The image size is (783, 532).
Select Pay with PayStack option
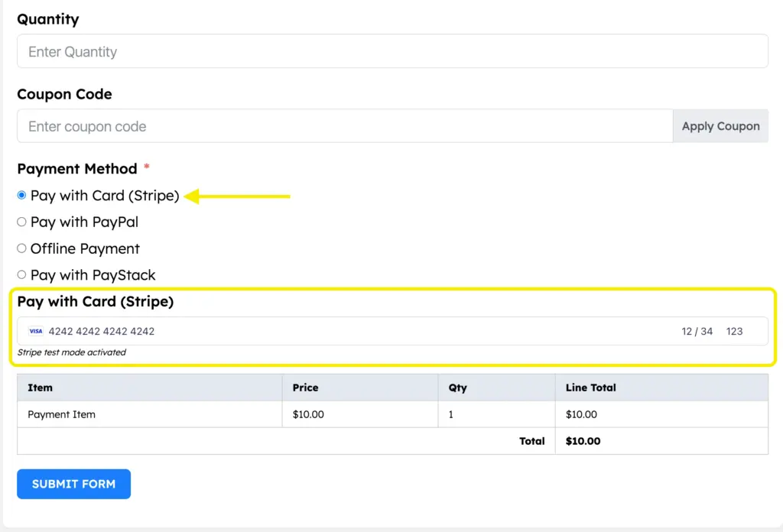click(x=21, y=274)
